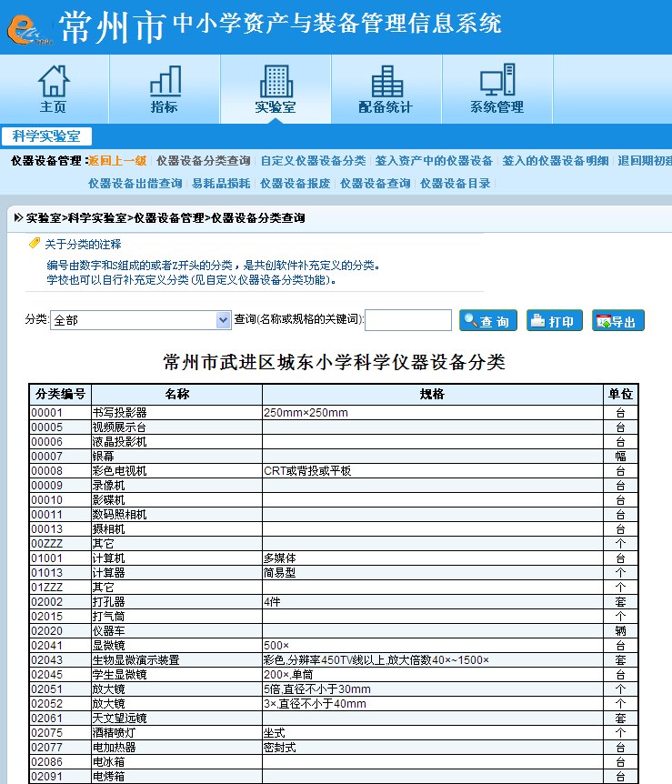Select the 彩色电视机 cell
Screen dimensions: 672x784
click(177, 471)
